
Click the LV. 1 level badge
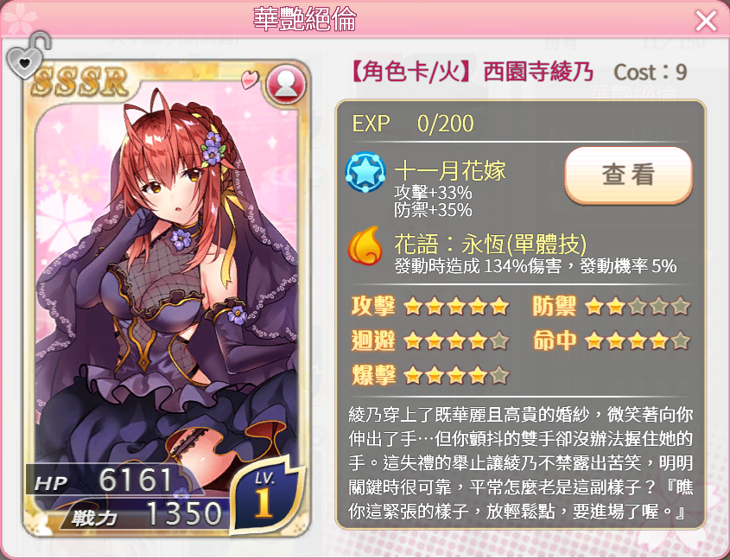pyautogui.click(x=265, y=495)
